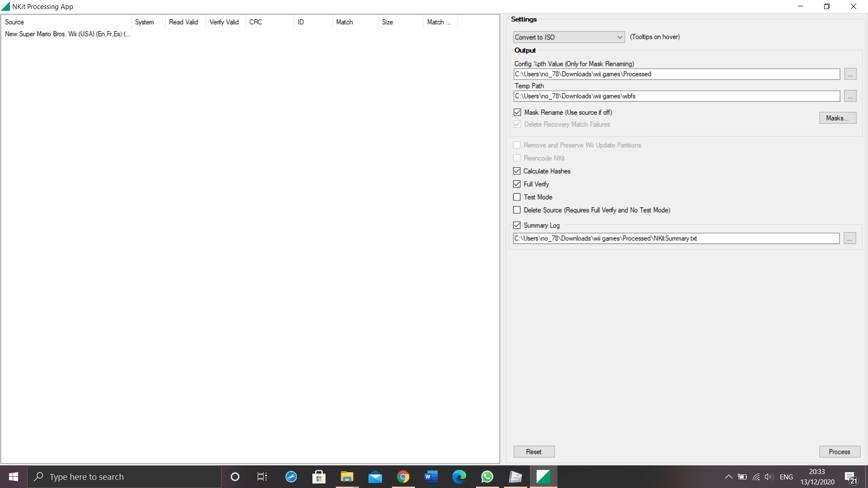Viewport: 868px width, 488px height.
Task: Open the Masks... dialog button
Action: [838, 118]
